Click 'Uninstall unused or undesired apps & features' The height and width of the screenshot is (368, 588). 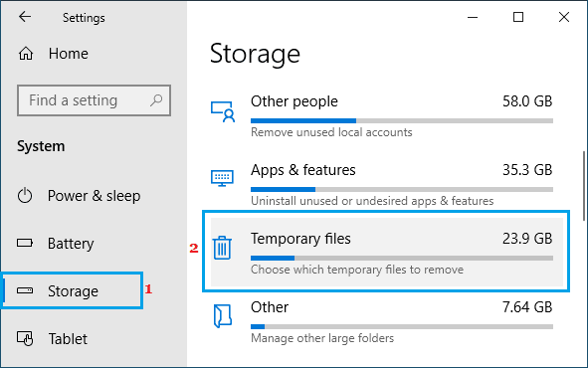click(372, 201)
